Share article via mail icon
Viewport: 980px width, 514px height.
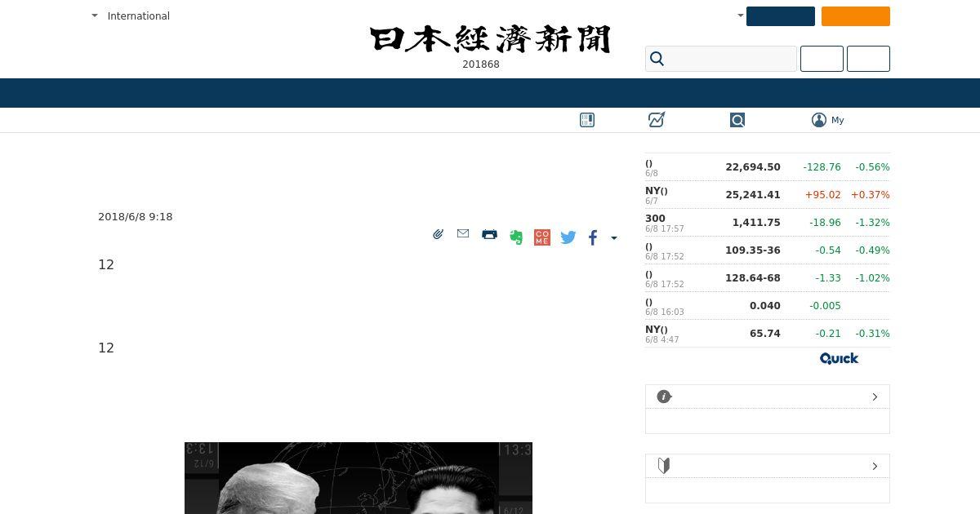tap(463, 233)
